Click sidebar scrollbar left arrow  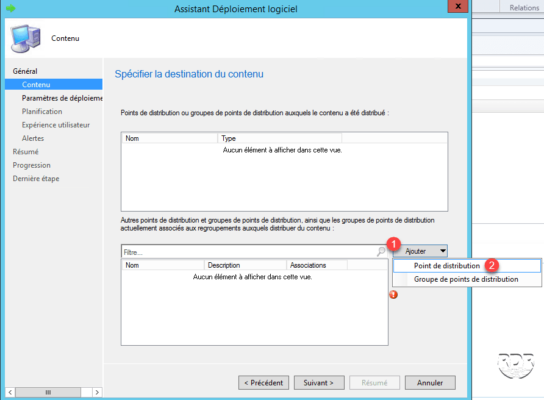click(10, 392)
